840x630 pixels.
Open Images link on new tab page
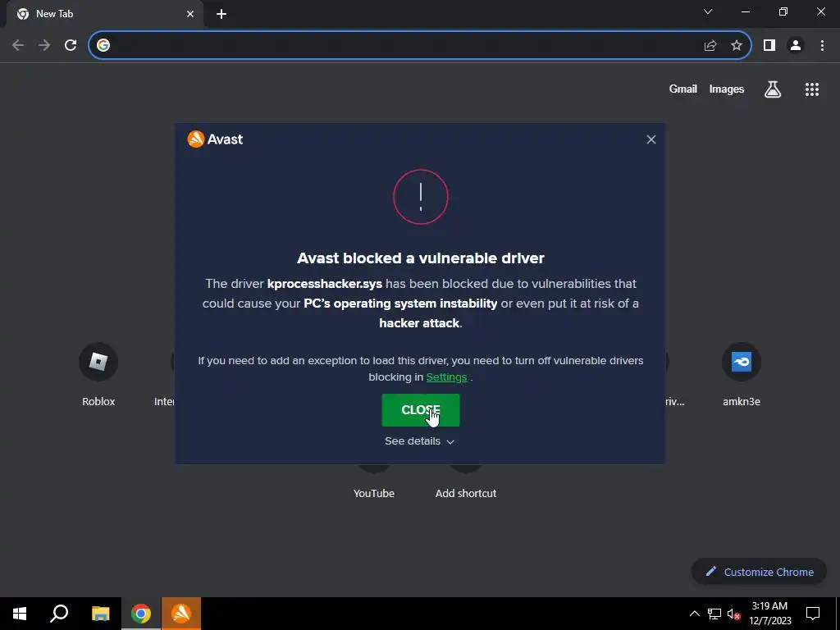727,89
